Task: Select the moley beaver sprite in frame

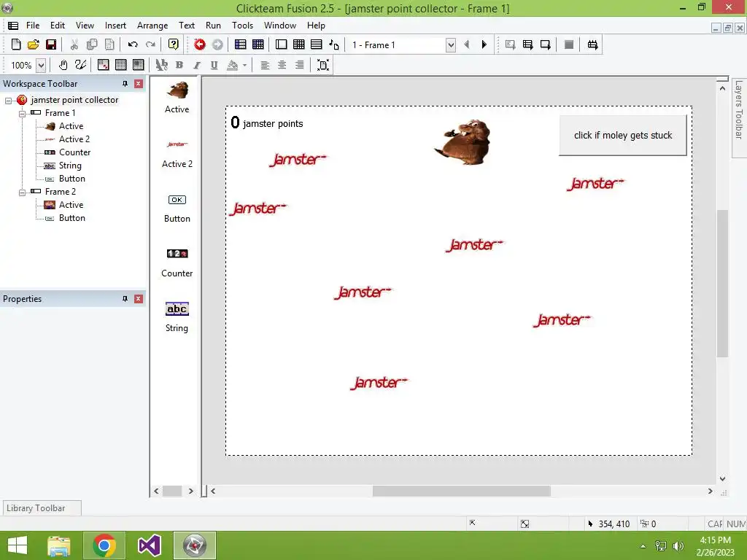Action: pyautogui.click(x=463, y=142)
